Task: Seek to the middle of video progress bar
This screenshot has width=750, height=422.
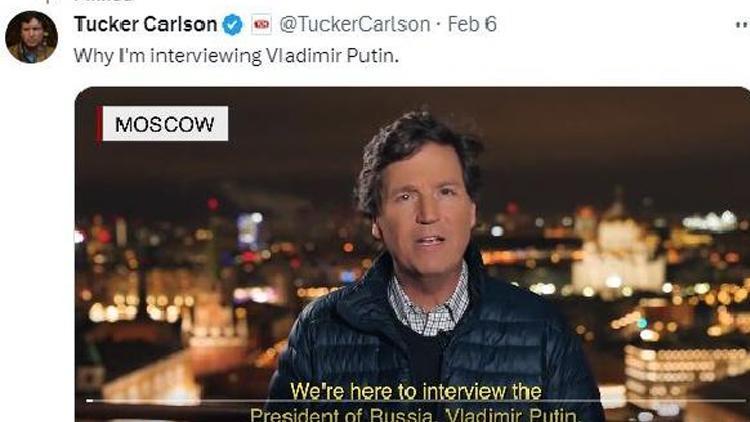Action: pyautogui.click(x=416, y=401)
